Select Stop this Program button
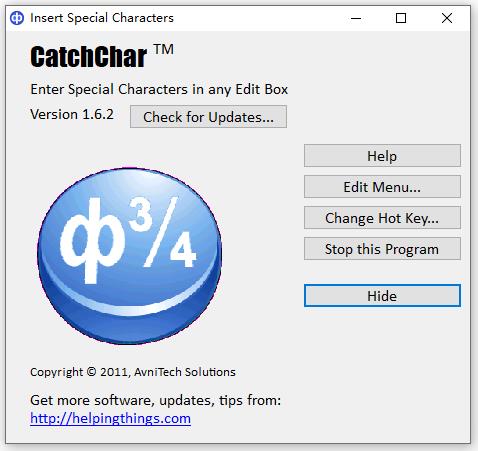This screenshot has height=451, width=478. (382, 249)
